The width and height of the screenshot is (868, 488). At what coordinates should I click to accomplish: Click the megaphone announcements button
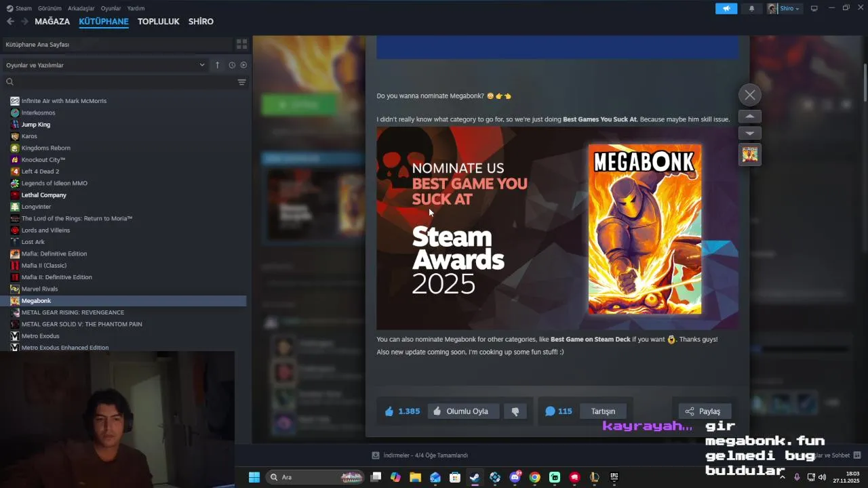pyautogui.click(x=726, y=8)
